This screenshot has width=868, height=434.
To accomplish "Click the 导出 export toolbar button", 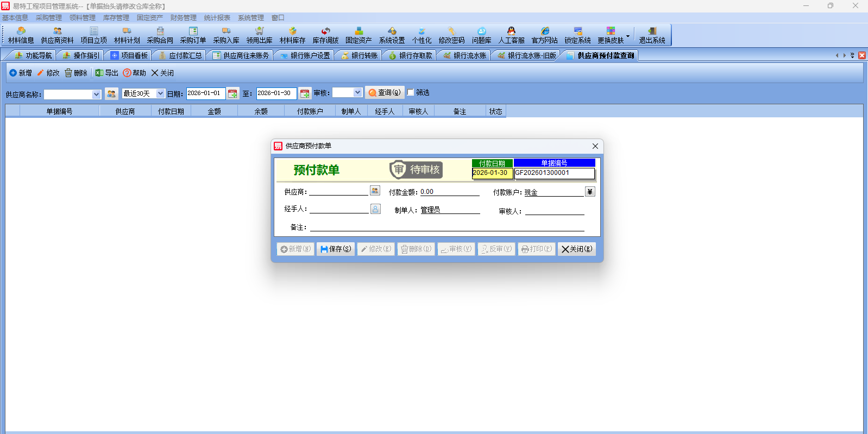I will 107,73.
